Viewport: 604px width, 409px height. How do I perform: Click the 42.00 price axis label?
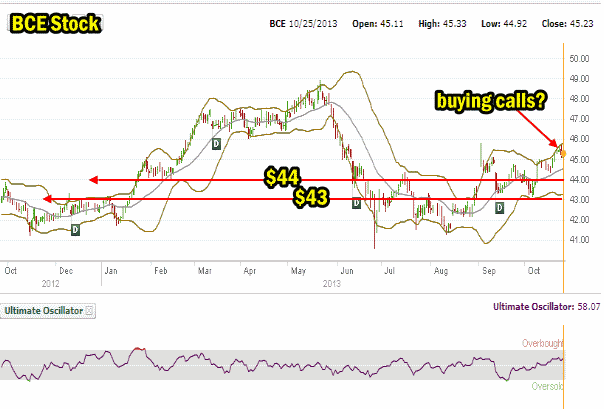pos(579,220)
